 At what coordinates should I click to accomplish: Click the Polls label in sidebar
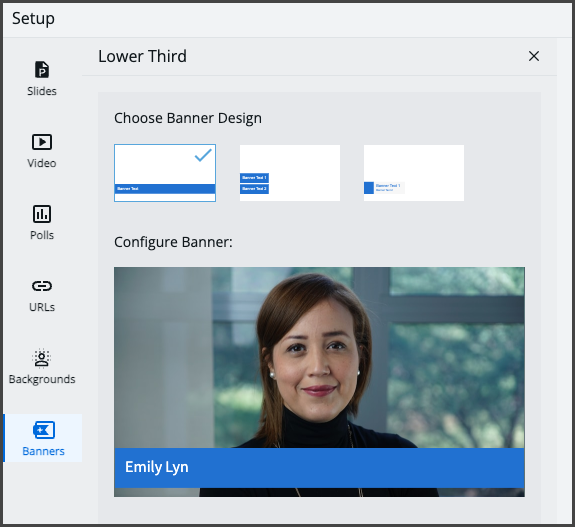tap(42, 235)
